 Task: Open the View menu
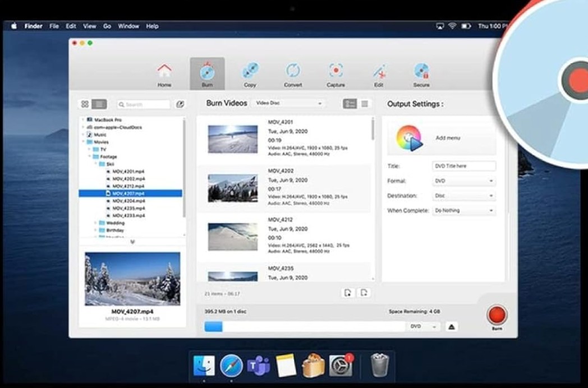coord(90,26)
